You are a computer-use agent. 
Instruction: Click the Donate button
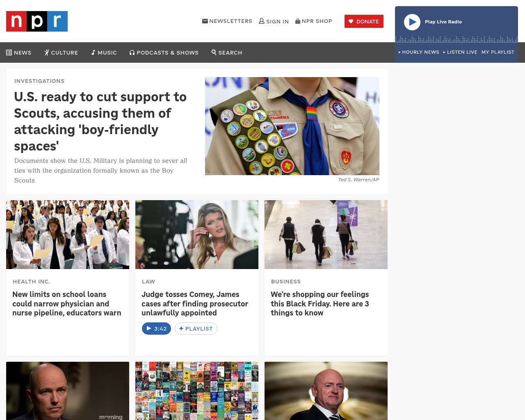coord(364,21)
